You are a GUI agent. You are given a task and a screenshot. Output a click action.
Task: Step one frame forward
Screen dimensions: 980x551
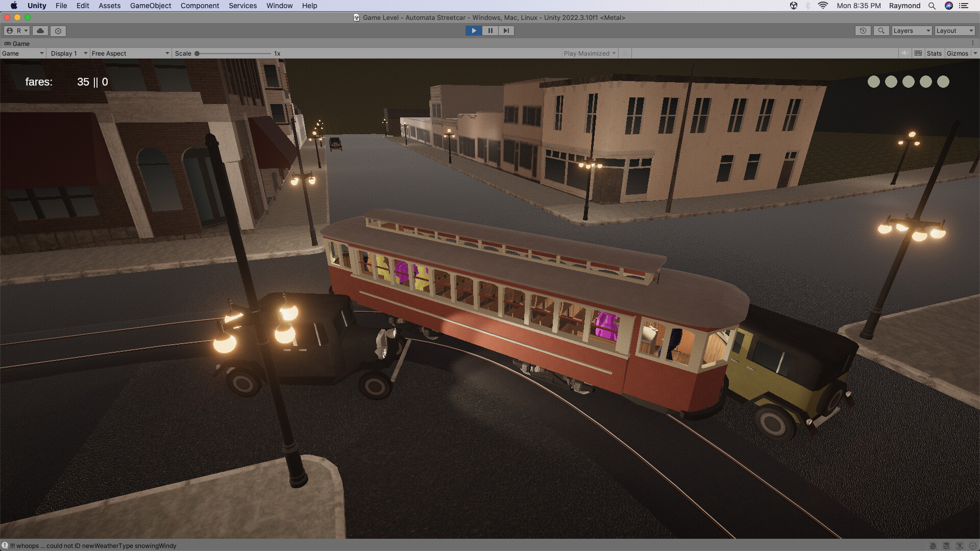[506, 31]
